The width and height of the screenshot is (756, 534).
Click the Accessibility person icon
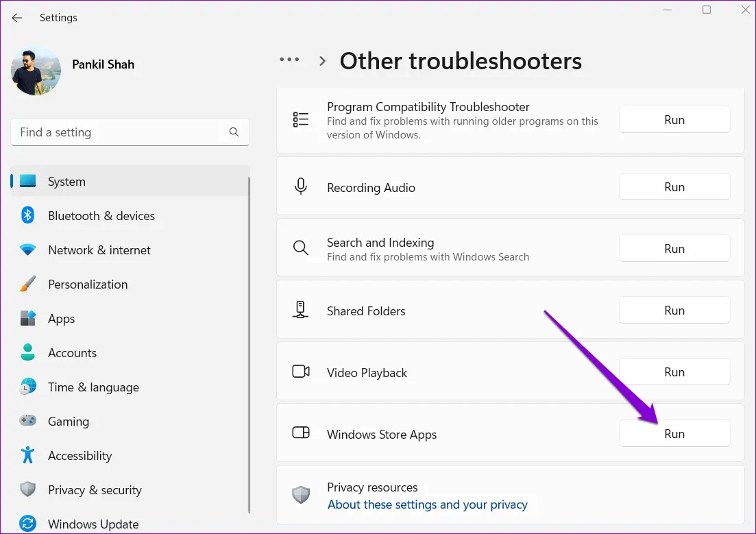click(x=27, y=455)
